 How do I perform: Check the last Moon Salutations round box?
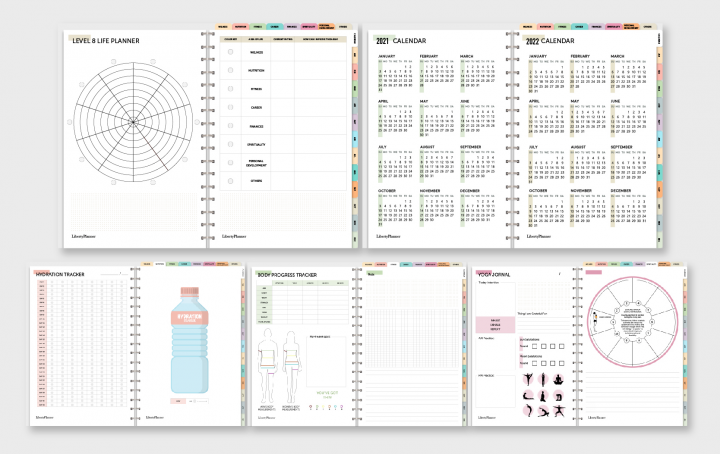click(x=561, y=363)
